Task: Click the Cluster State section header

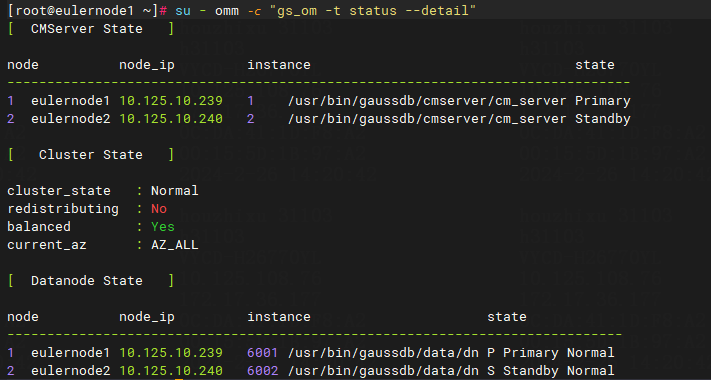Action: (91, 155)
